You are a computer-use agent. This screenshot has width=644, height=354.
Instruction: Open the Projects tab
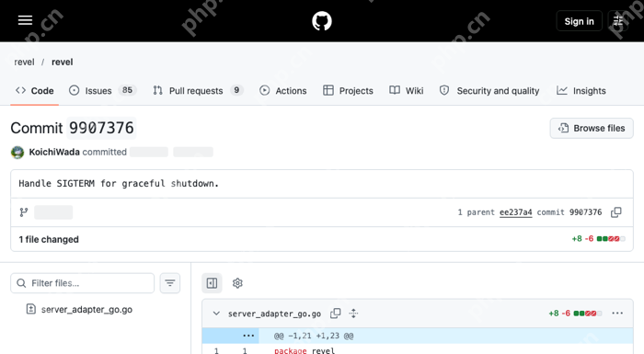pyautogui.click(x=348, y=91)
